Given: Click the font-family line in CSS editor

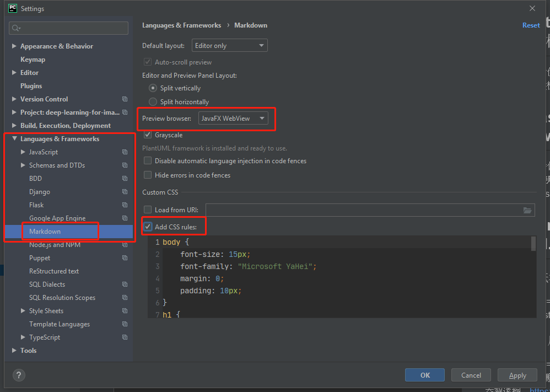Looking at the screenshot, I should (x=249, y=267).
